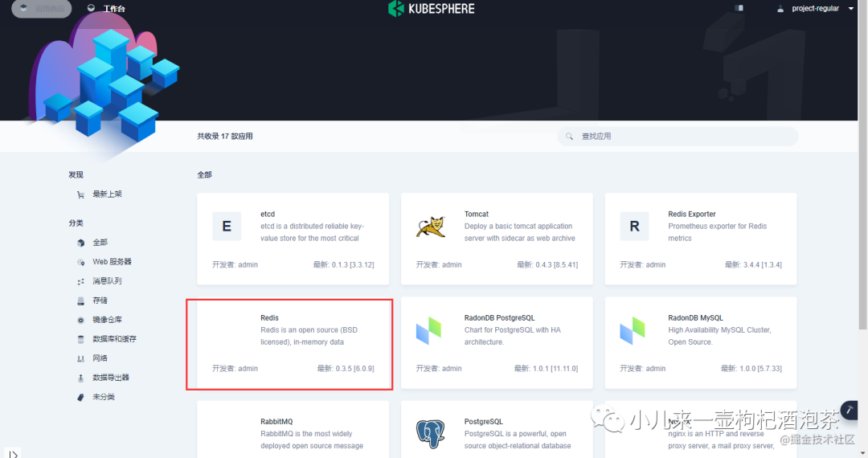Open the App Store pill button
Image resolution: width=868 pixels, height=458 pixels.
[x=42, y=9]
